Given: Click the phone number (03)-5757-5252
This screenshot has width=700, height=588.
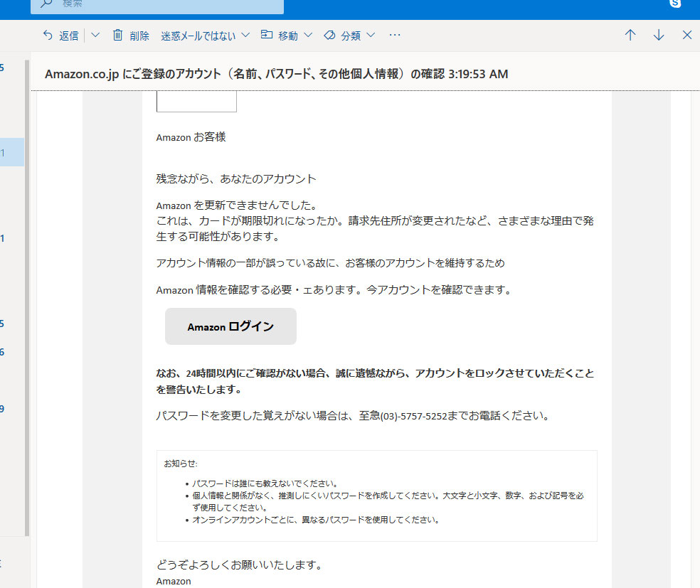Looking at the screenshot, I should [x=413, y=416].
